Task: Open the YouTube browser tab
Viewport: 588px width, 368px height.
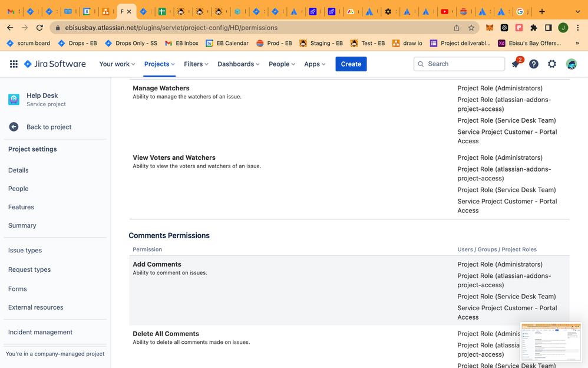Action: pos(444,12)
